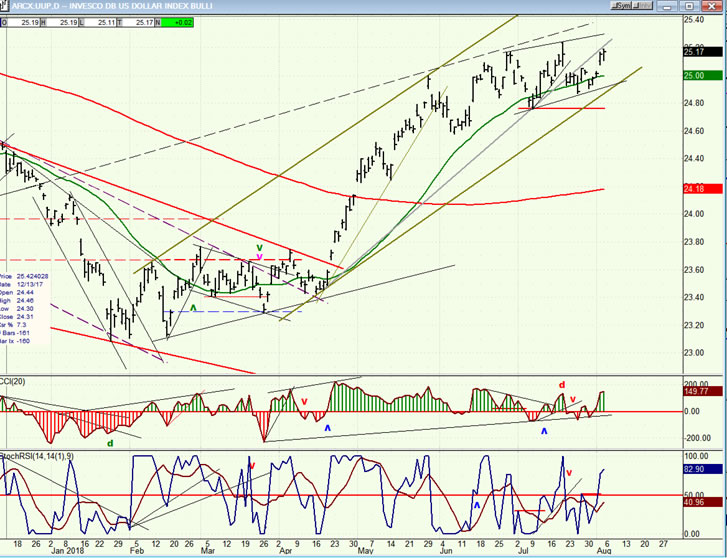Click the -200.00 label on CCI axis
Viewport: 727px width, 558px height.
(696, 438)
